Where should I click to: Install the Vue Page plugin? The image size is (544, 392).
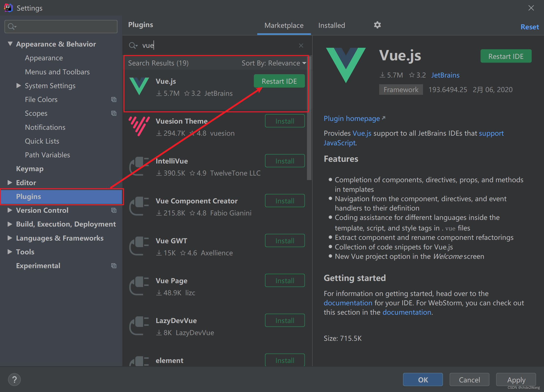[285, 280]
